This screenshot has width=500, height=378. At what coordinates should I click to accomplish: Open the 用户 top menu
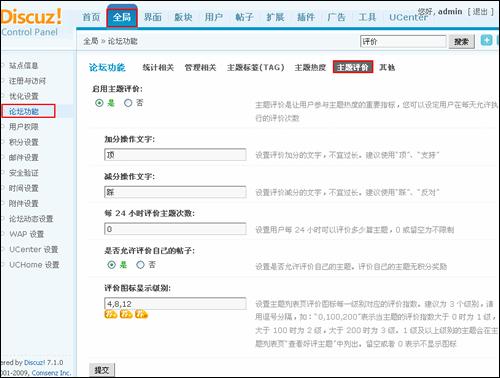coord(214,17)
